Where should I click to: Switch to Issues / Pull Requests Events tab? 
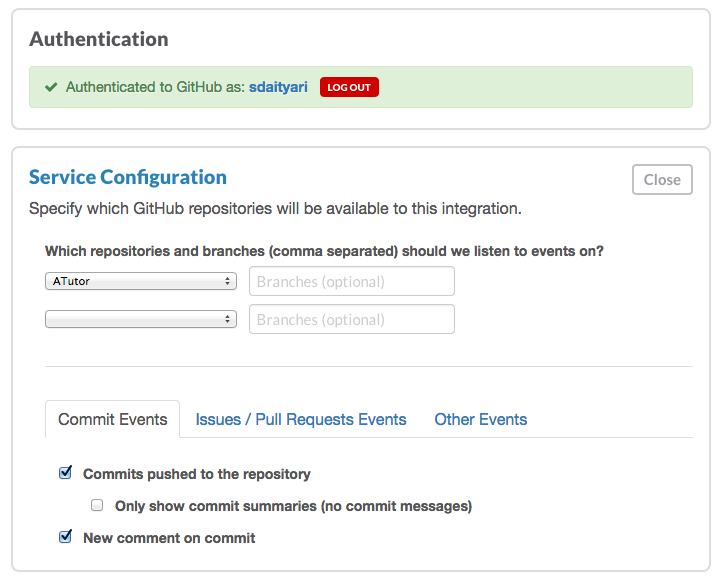click(301, 419)
